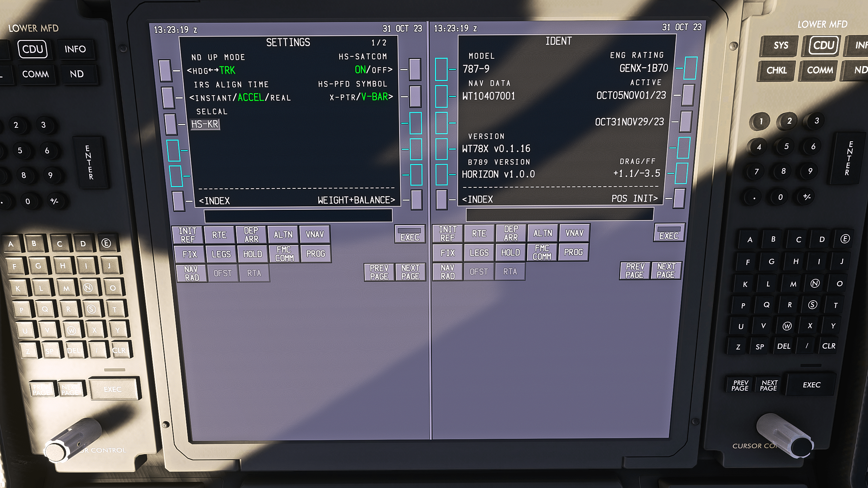This screenshot has height=488, width=868.
Task: Go to PREV PAGE on the right CDU
Action: 634,271
